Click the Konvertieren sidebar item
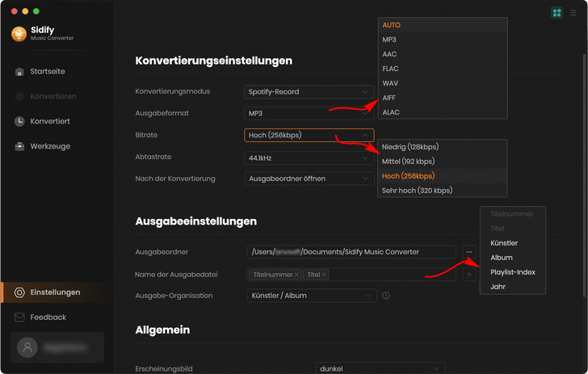 (45, 96)
